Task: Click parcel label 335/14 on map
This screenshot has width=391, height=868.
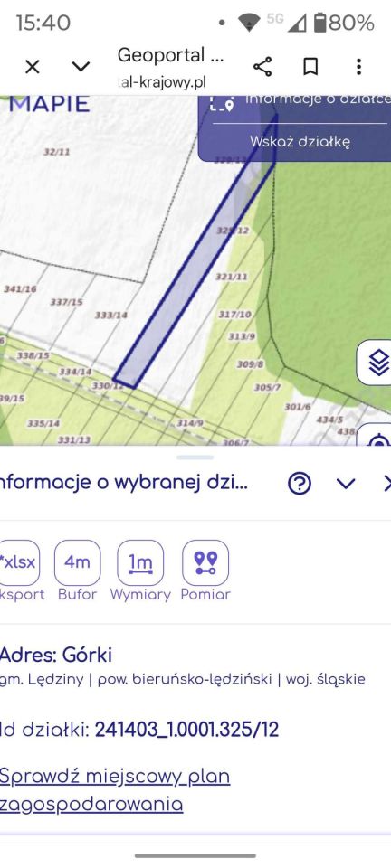Action: [x=43, y=423]
